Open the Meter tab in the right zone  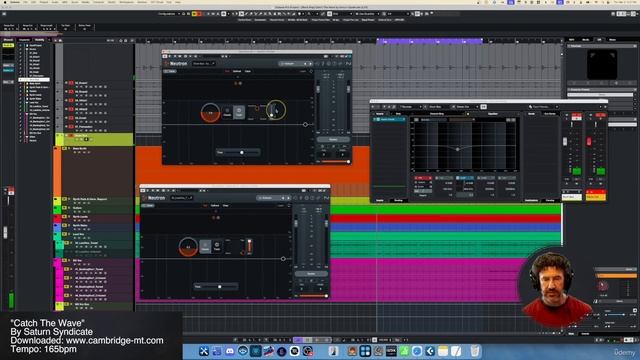pos(612,40)
